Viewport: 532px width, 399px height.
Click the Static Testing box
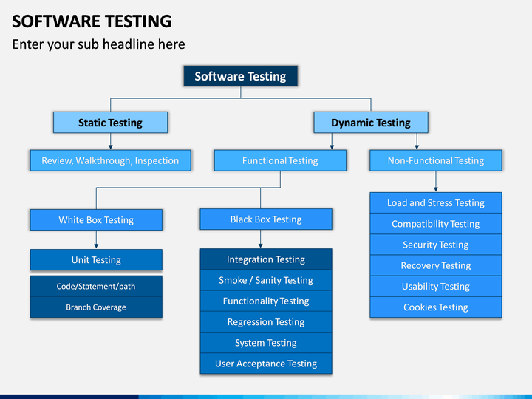110,122
